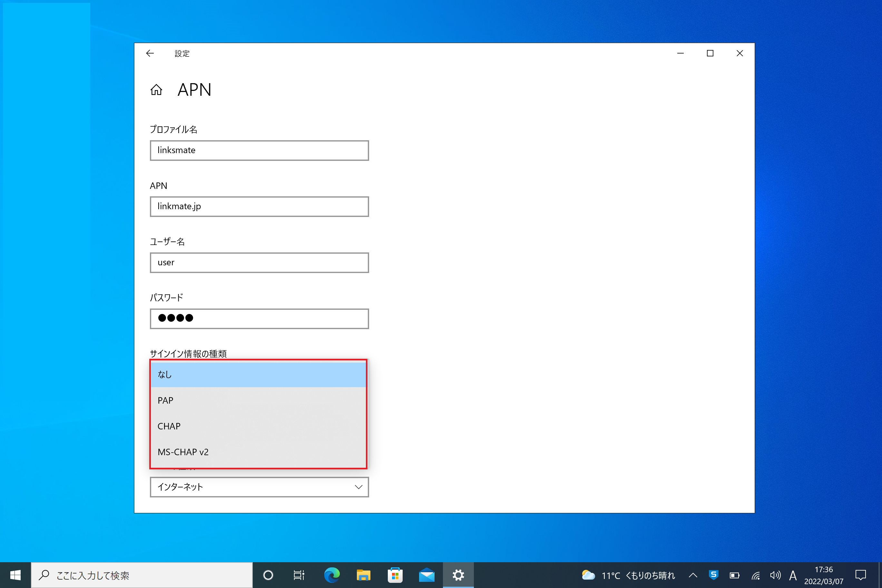The width and height of the screenshot is (882, 588).
Task: Open Task View on the taskbar
Action: tap(299, 575)
